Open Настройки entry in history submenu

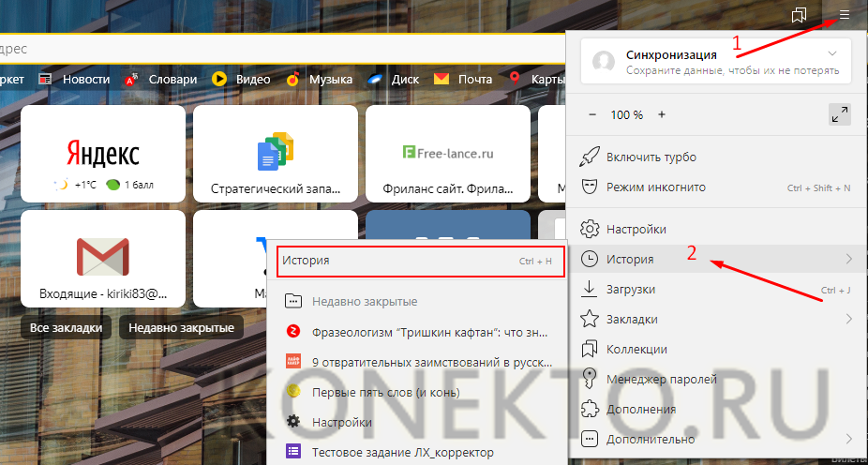click(x=418, y=422)
